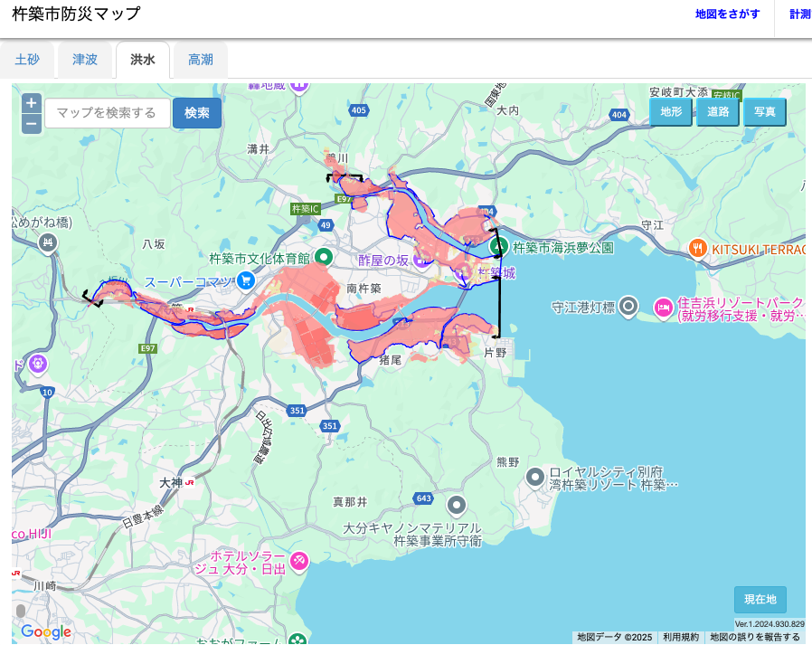
Task: Toggle the 道路 road map view
Action: point(718,112)
